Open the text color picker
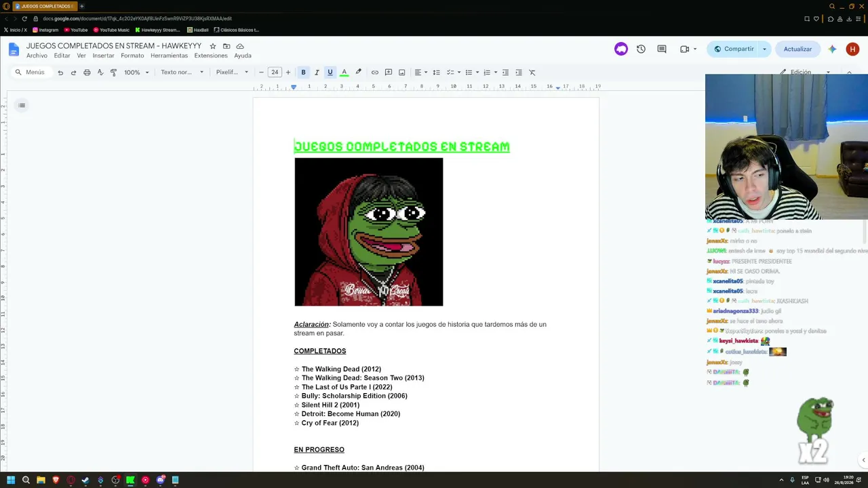 click(x=344, y=73)
